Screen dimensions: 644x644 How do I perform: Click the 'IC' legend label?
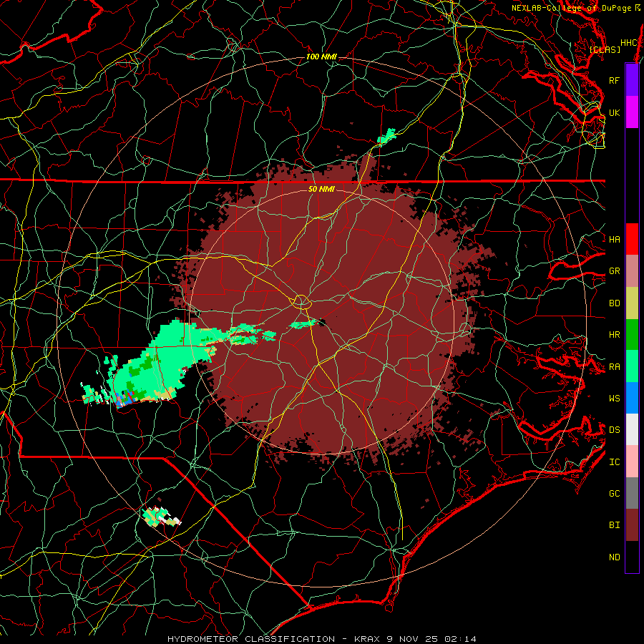(614, 462)
